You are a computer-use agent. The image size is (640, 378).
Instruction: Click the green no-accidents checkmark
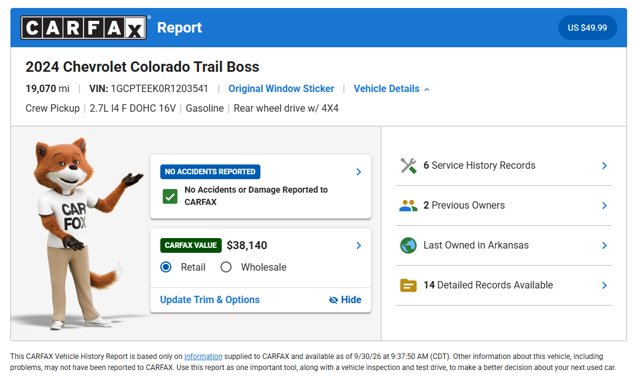pyautogui.click(x=170, y=196)
